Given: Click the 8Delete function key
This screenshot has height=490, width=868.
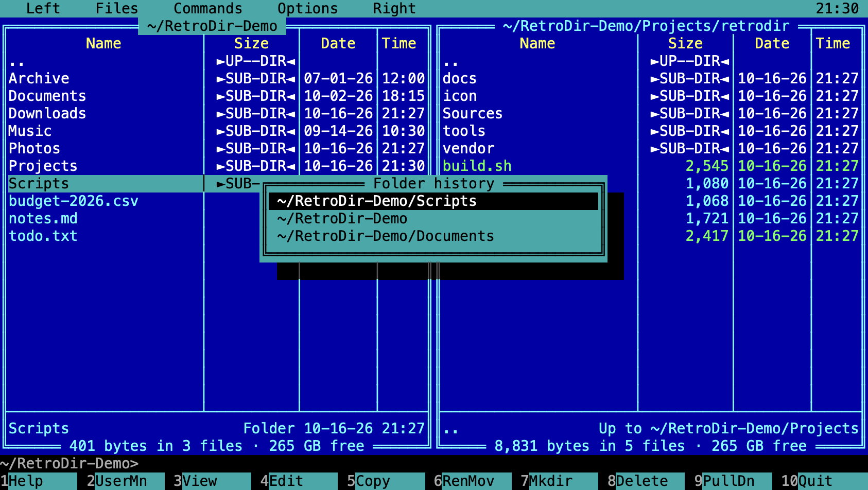Looking at the screenshot, I should [x=646, y=481].
